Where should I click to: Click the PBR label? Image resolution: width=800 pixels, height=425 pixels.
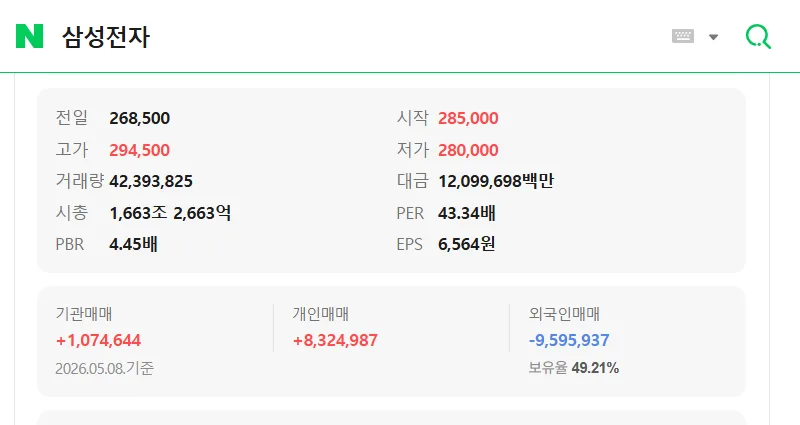click(69, 244)
